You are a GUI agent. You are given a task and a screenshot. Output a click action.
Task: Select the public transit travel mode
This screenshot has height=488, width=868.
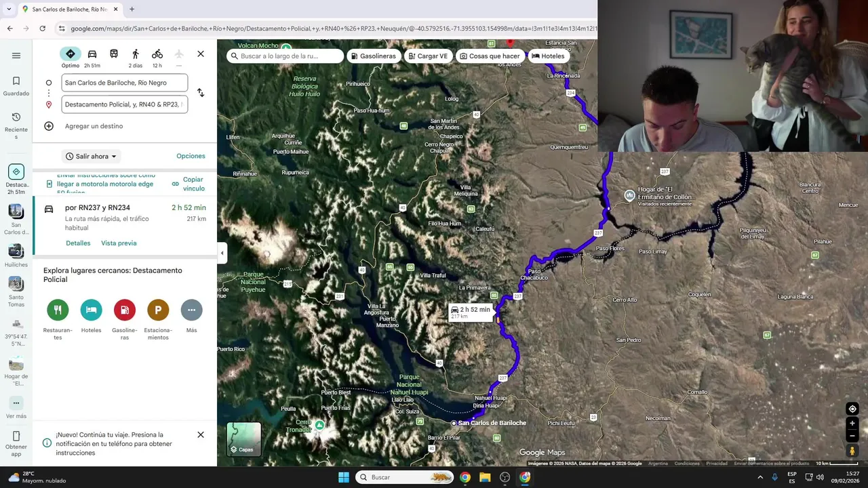pos(114,54)
